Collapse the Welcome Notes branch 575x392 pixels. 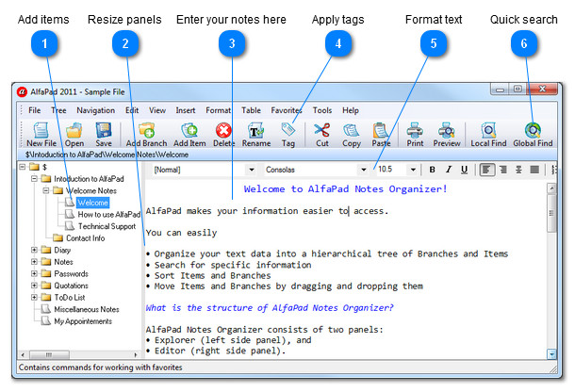(x=46, y=190)
